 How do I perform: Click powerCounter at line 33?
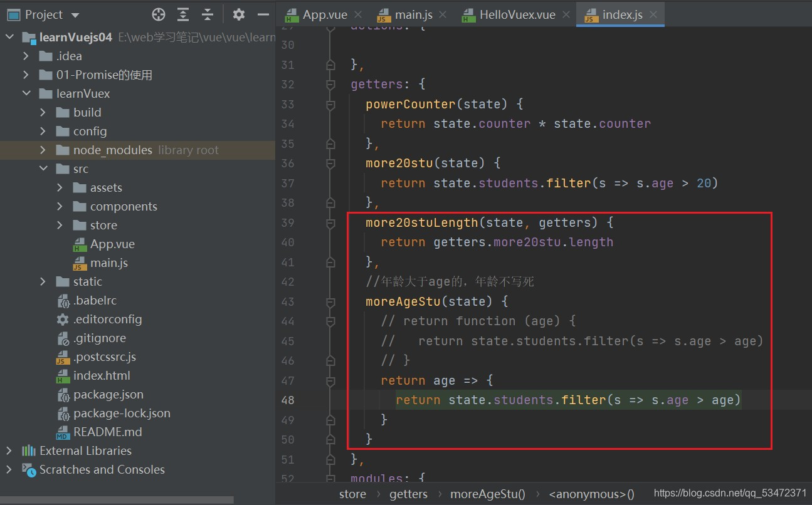(411, 104)
